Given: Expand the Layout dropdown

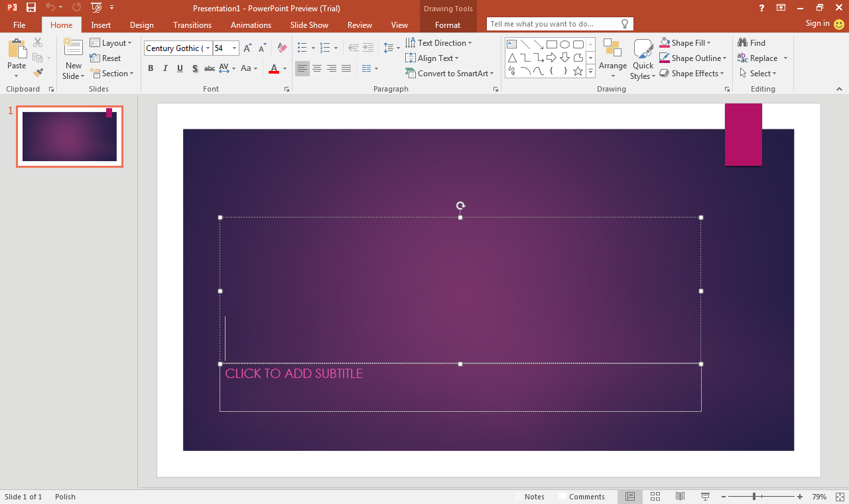Looking at the screenshot, I should 111,43.
